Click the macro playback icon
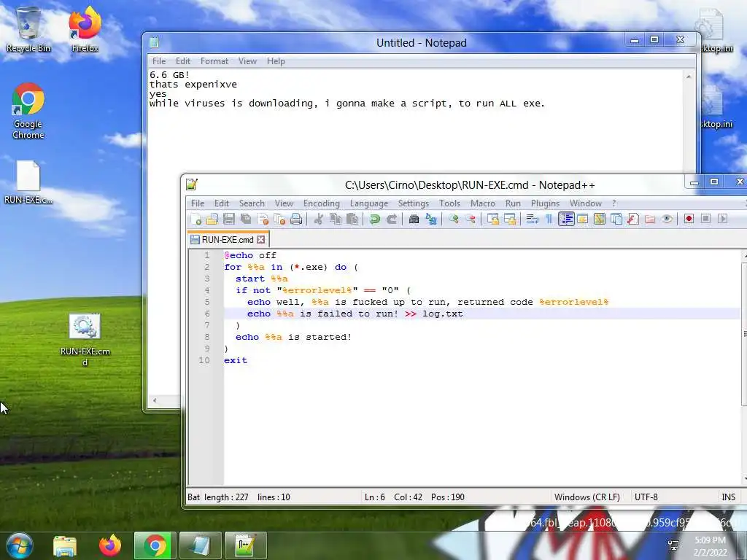This screenshot has width=747, height=560. pyautogui.click(x=723, y=219)
